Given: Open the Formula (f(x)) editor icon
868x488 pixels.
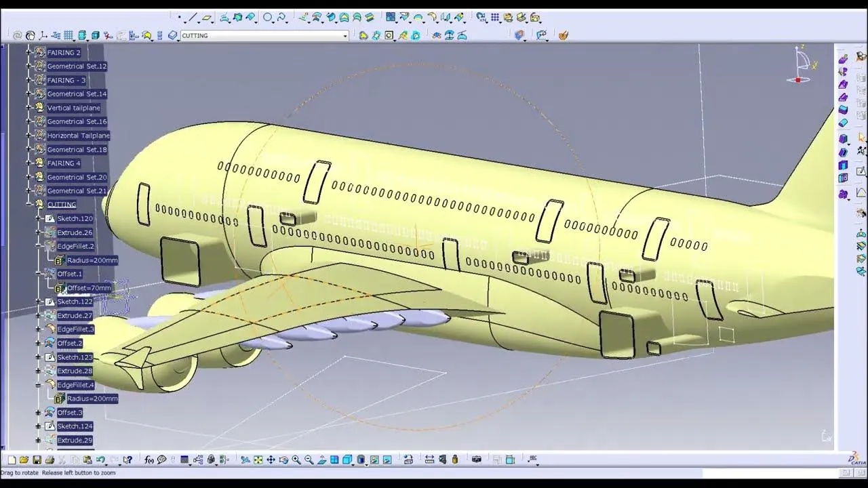Looking at the screenshot, I should pos(148,460).
